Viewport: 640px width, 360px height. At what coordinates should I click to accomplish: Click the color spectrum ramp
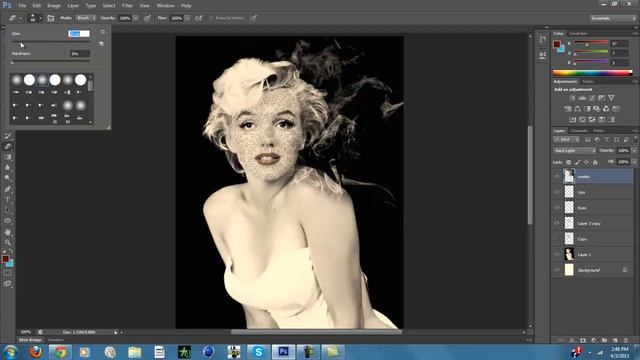593,73
